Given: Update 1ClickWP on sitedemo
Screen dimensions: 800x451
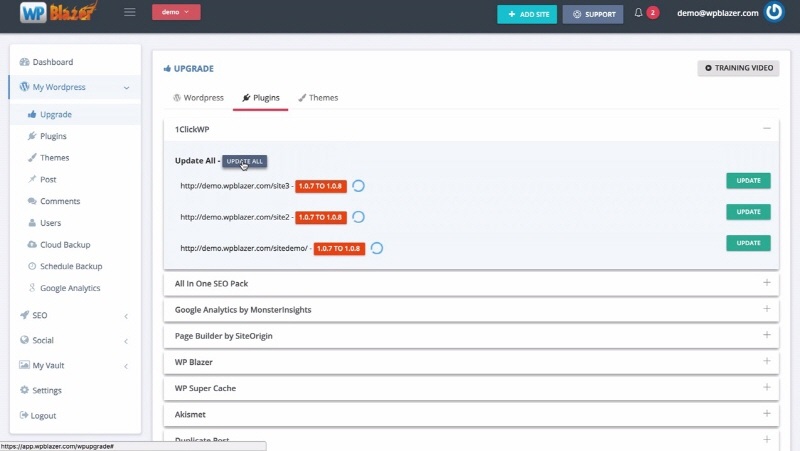Looking at the screenshot, I should pos(748,243).
